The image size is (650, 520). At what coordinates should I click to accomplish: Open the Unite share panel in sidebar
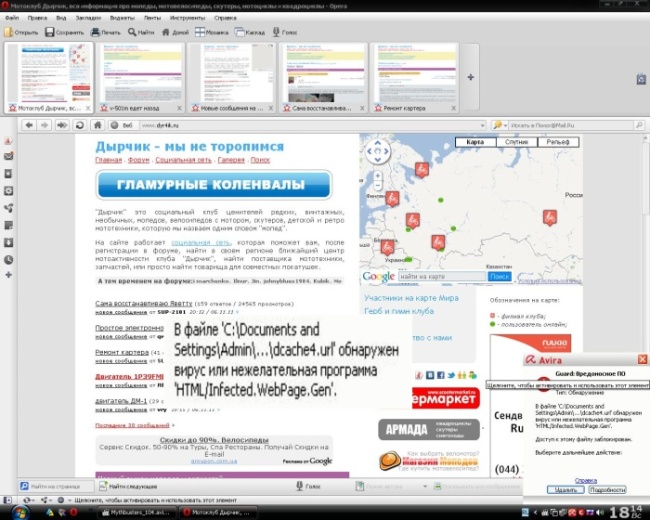pos(8,208)
